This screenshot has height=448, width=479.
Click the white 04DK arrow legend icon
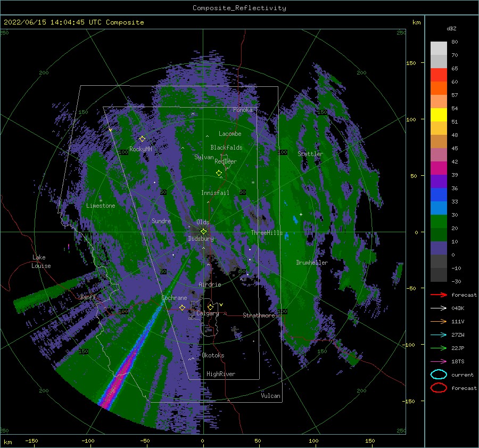pos(439,308)
